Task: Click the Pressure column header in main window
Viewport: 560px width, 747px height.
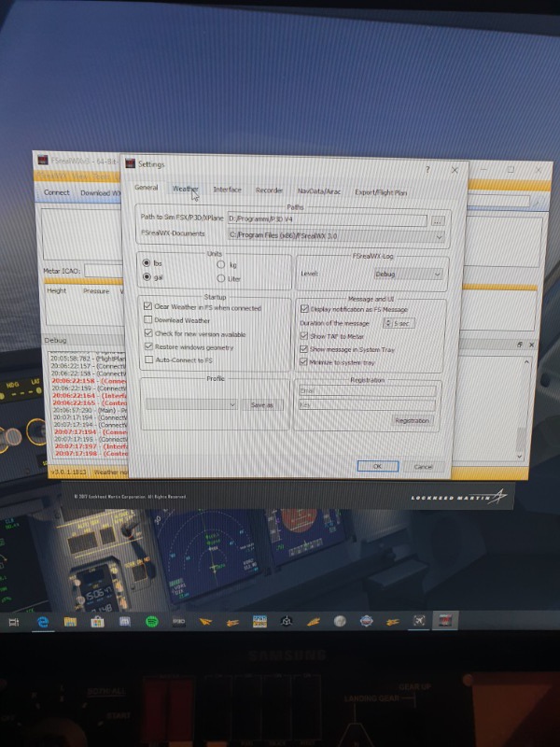Action: click(x=96, y=290)
